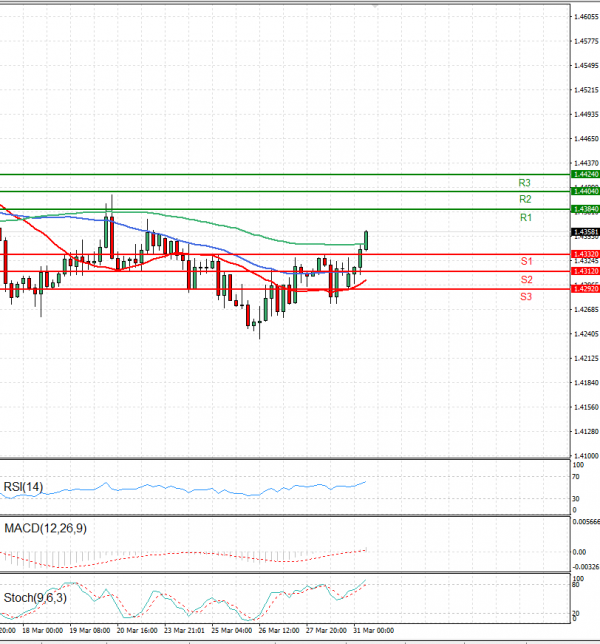The height and width of the screenshot is (644, 600).
Task: Click the green 1.43840 price tag
Action: (586, 209)
